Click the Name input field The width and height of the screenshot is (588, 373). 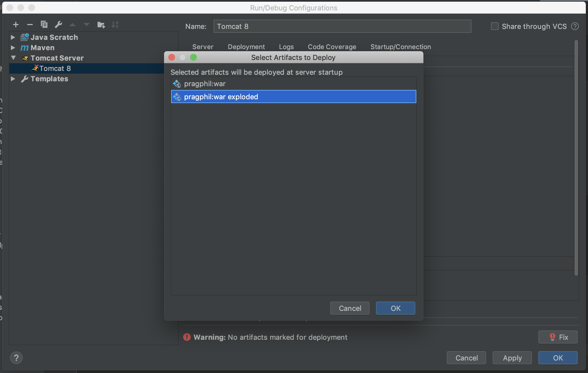tap(342, 26)
